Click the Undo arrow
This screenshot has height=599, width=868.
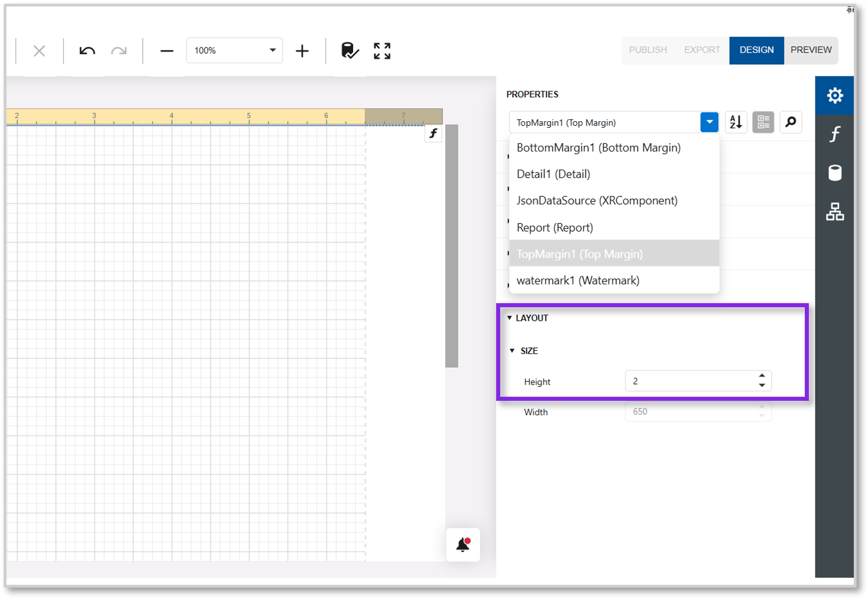pyautogui.click(x=86, y=50)
